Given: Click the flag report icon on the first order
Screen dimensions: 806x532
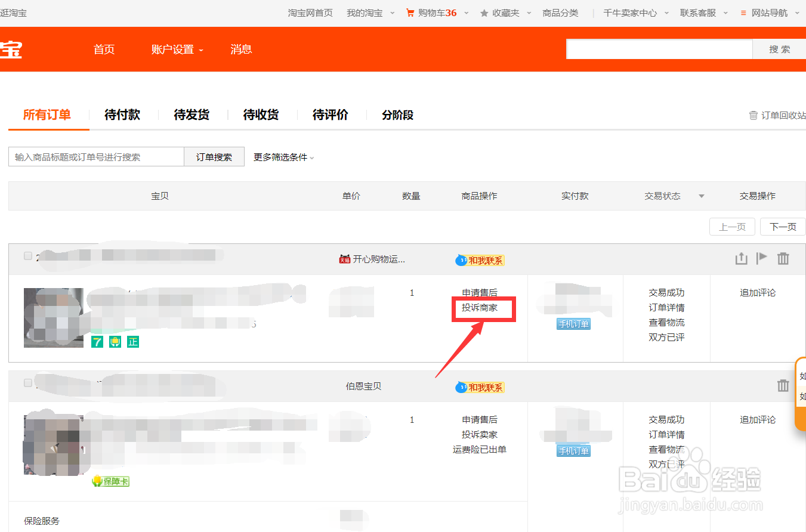Looking at the screenshot, I should coord(762,258).
